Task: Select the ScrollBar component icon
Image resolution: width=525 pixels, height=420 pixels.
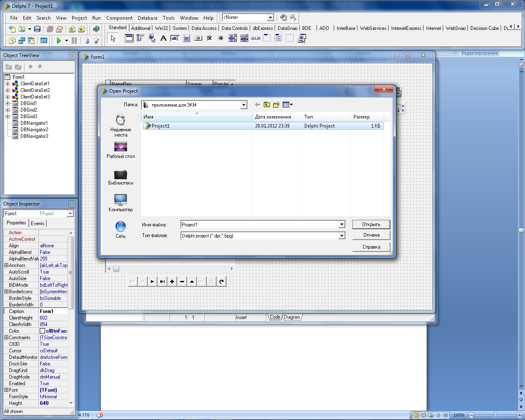Action: 256,38
